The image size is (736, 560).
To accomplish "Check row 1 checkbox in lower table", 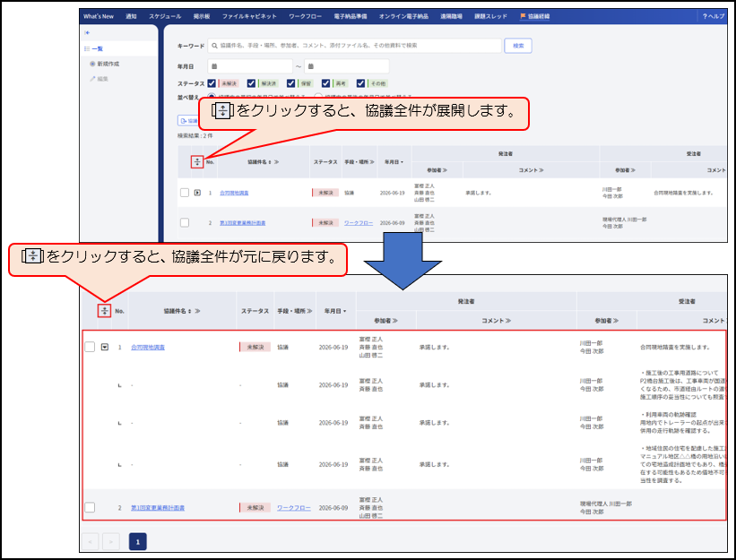I will pyautogui.click(x=90, y=347).
